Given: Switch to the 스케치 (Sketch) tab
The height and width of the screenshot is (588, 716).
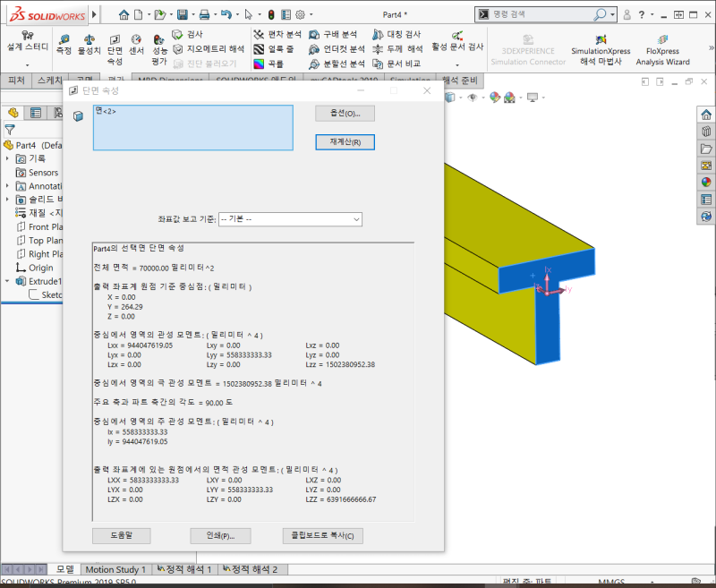Looking at the screenshot, I should (x=50, y=81).
